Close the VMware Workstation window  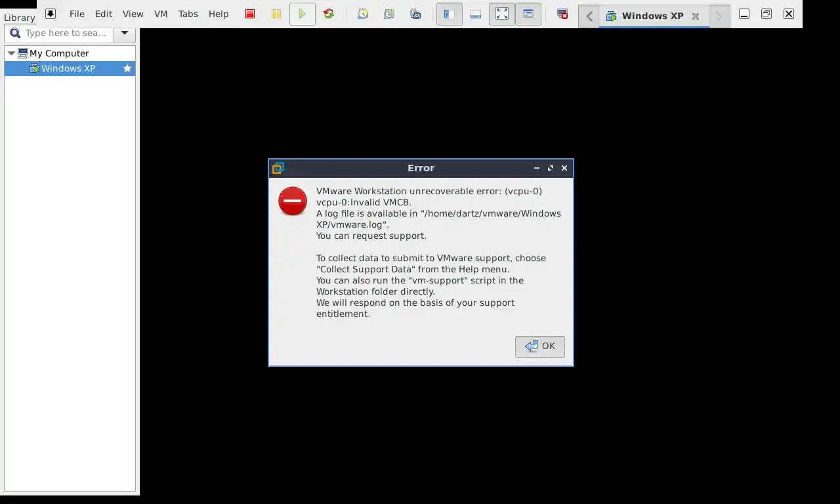789,14
